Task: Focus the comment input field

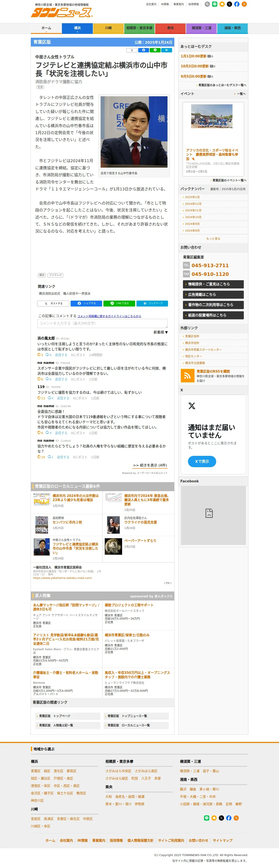Action: click(x=102, y=323)
